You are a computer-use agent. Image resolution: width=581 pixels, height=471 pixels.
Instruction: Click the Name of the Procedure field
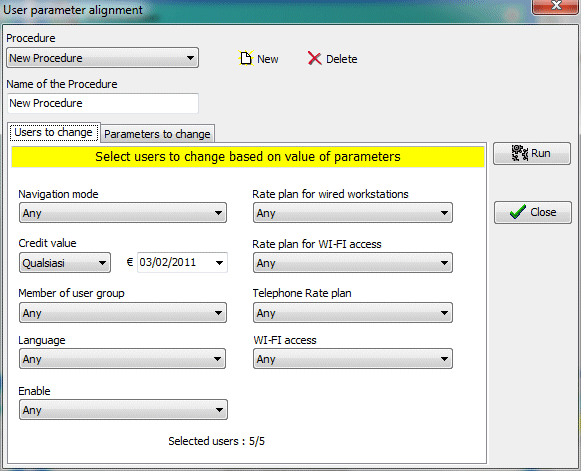(103, 103)
